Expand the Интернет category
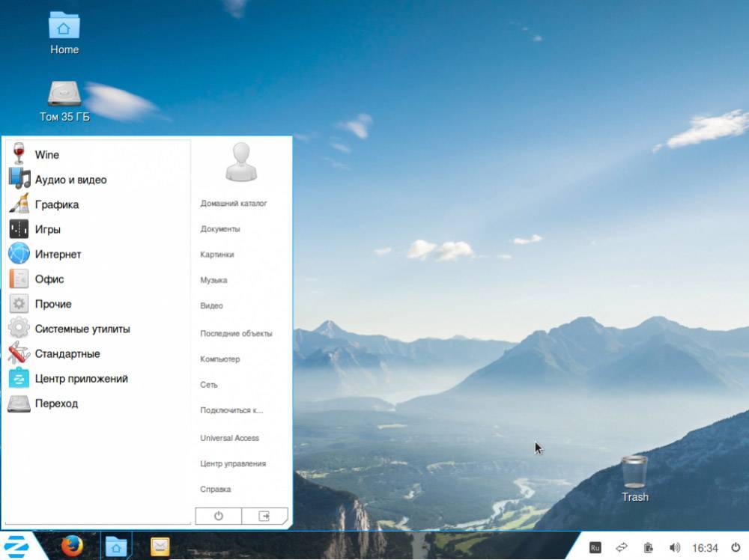749x560 pixels. coord(58,255)
